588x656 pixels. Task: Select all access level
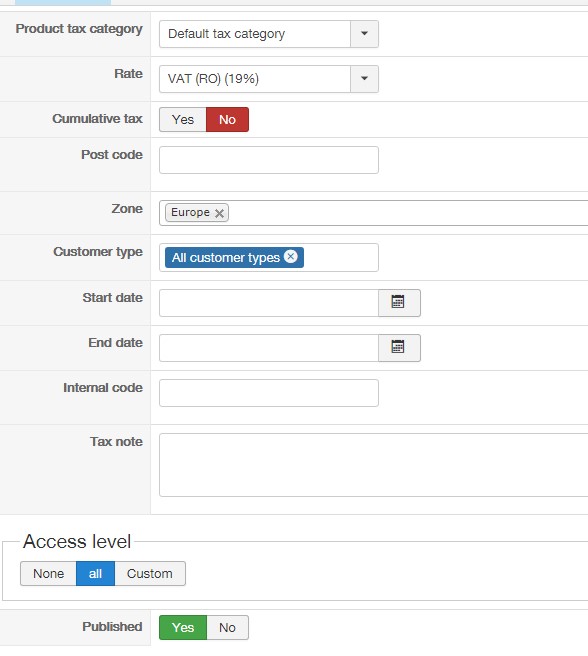pos(95,574)
